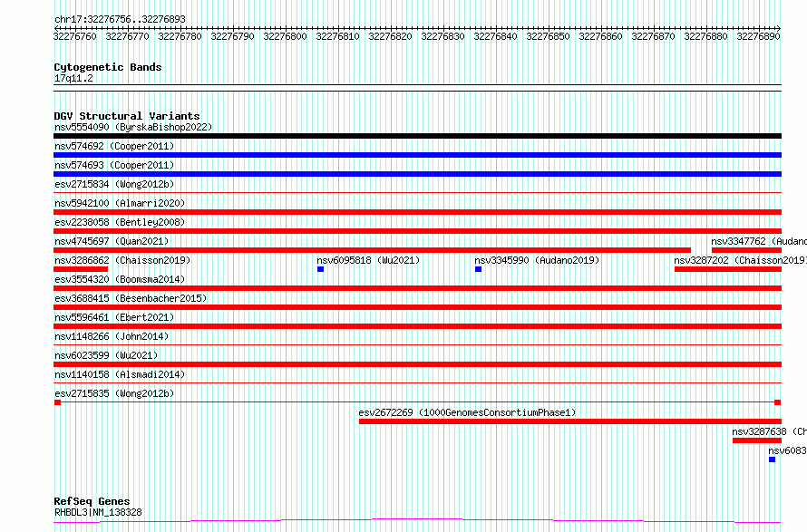807x532 pixels.
Task: Click ruler position 32276830
Action: pos(442,36)
